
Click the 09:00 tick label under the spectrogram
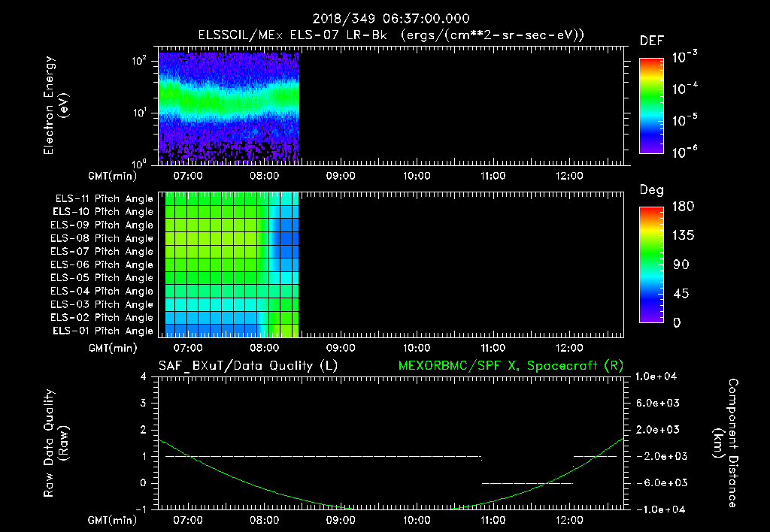point(341,176)
